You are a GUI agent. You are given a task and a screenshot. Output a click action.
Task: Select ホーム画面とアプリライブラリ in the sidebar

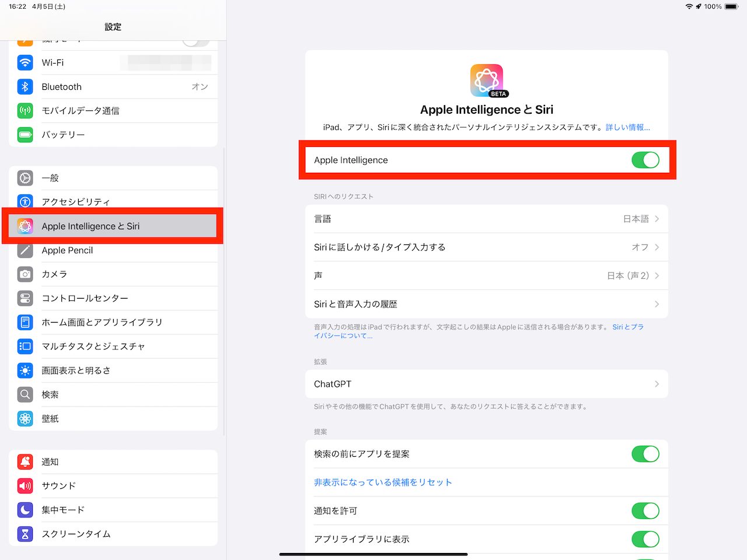(113, 322)
